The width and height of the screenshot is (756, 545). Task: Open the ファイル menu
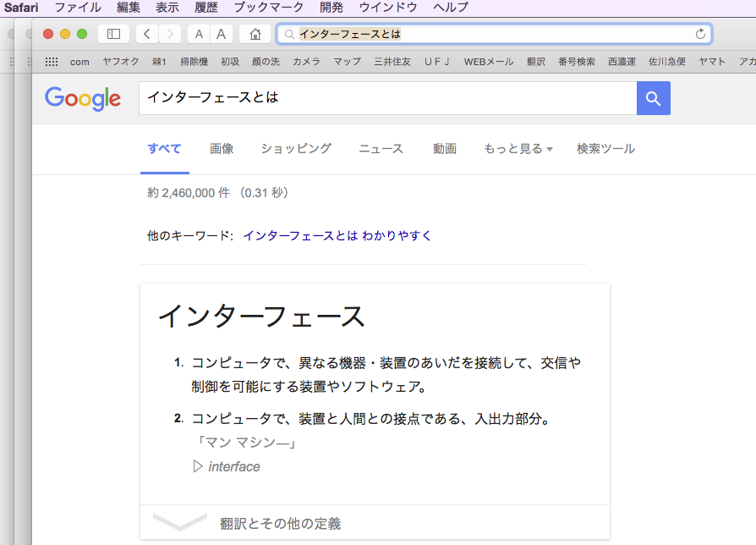point(78,8)
